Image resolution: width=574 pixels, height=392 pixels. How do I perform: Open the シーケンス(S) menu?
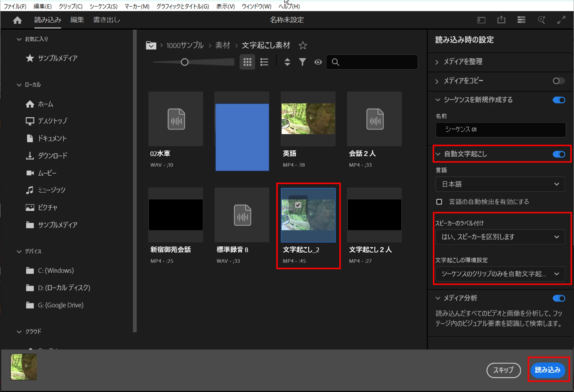(103, 6)
